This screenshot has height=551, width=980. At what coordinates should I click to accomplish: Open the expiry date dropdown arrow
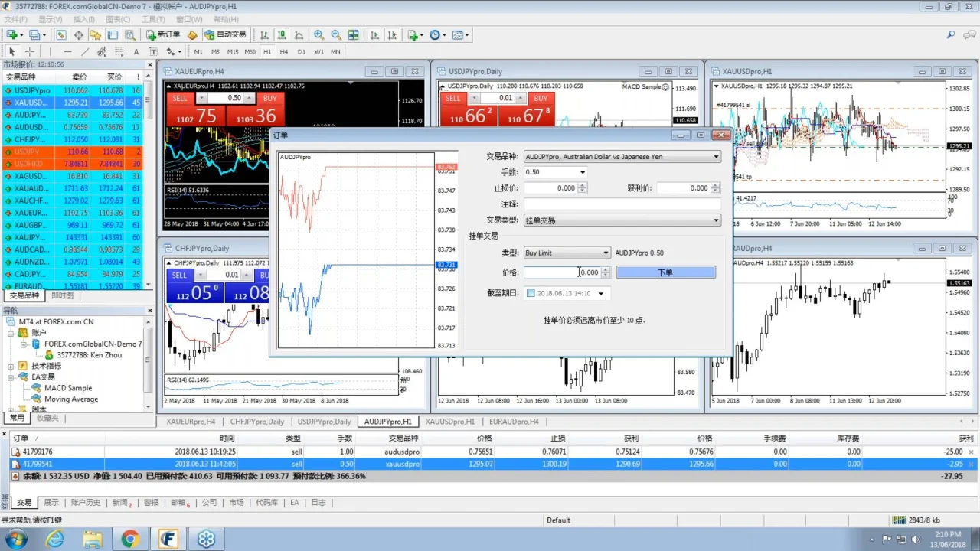(601, 293)
